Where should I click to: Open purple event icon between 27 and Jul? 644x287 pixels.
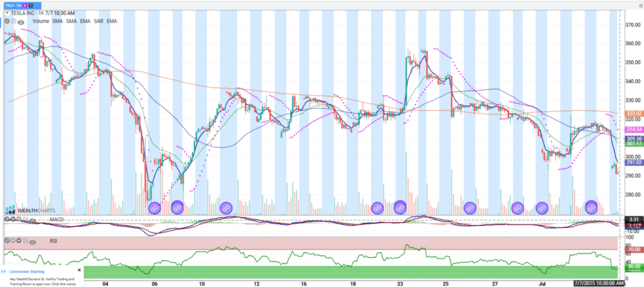(518, 208)
